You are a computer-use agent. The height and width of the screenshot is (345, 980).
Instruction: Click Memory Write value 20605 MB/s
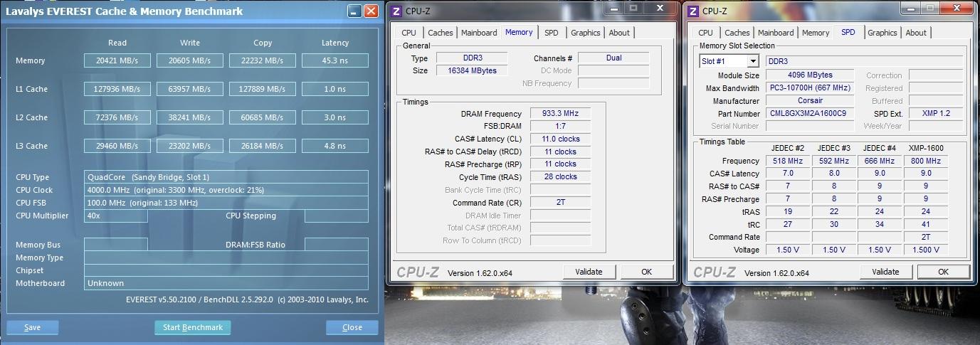[x=190, y=60]
